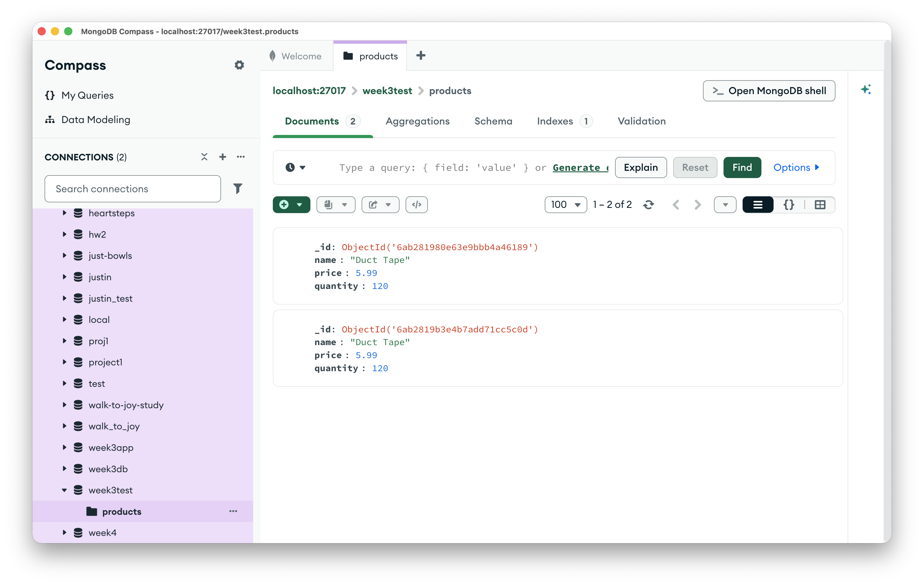This screenshot has width=924, height=586.
Task: Click the Export Data icon
Action: 380,205
